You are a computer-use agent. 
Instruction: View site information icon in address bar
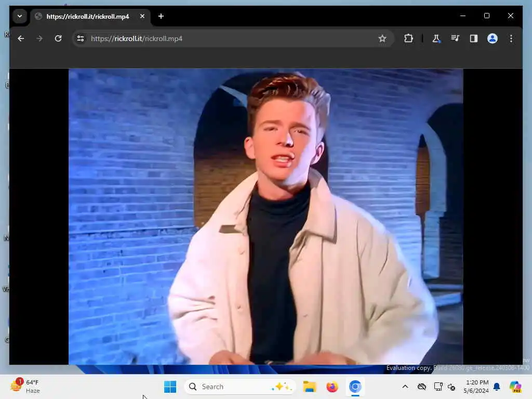[x=81, y=38]
